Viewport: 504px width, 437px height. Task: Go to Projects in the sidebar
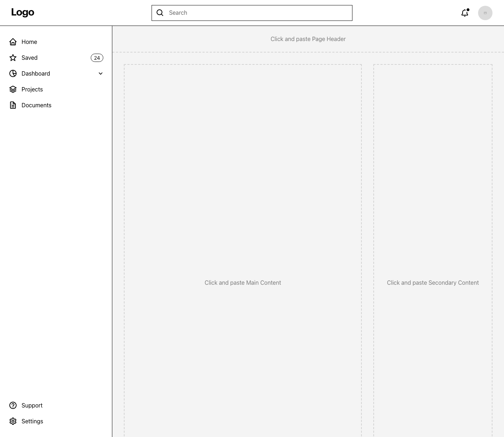pos(56,89)
